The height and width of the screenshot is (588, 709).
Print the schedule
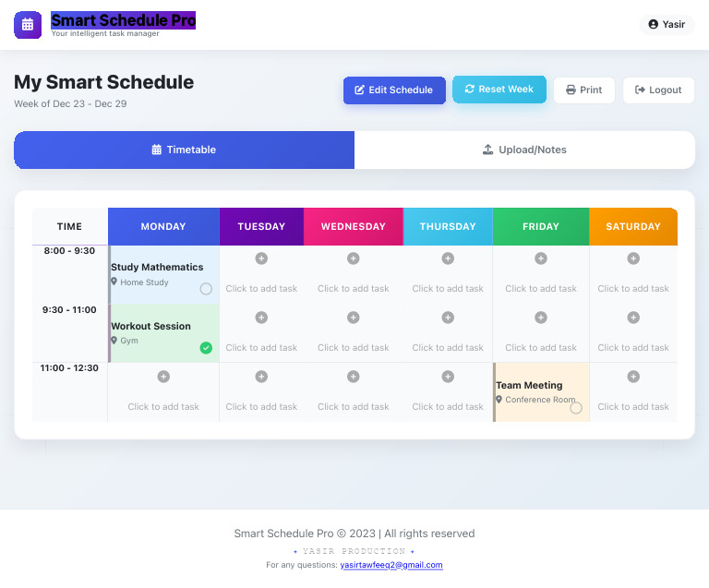point(584,90)
